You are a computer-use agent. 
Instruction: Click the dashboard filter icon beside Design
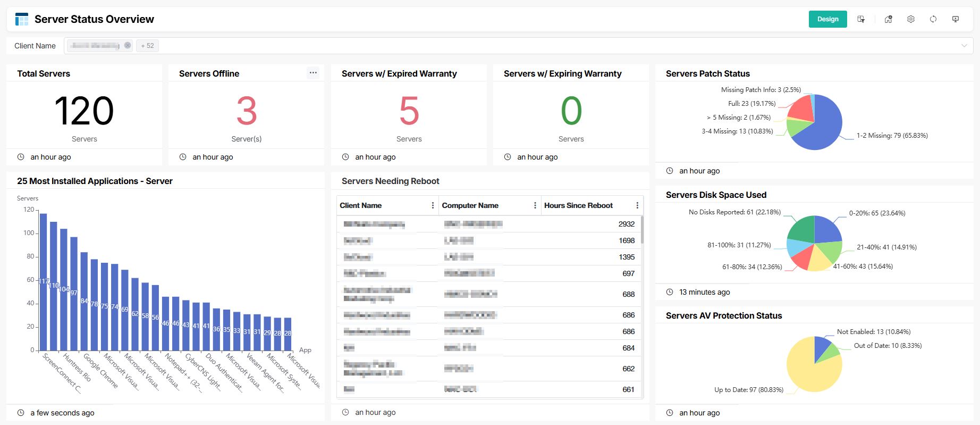click(x=861, y=19)
